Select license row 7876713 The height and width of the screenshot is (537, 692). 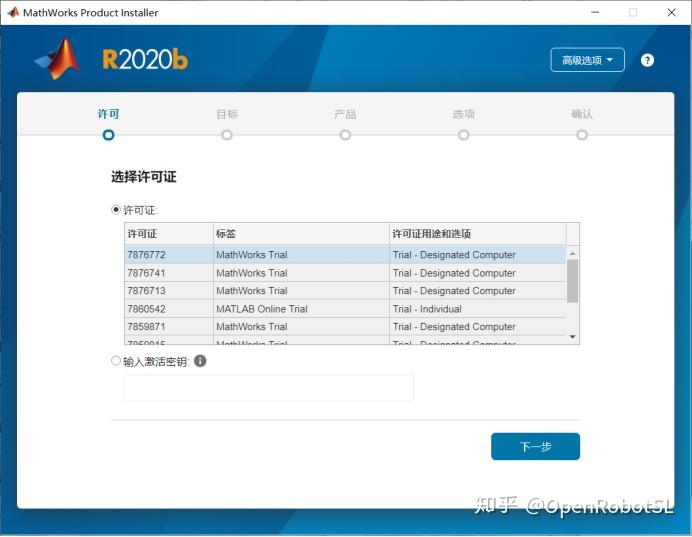[x=345, y=291]
